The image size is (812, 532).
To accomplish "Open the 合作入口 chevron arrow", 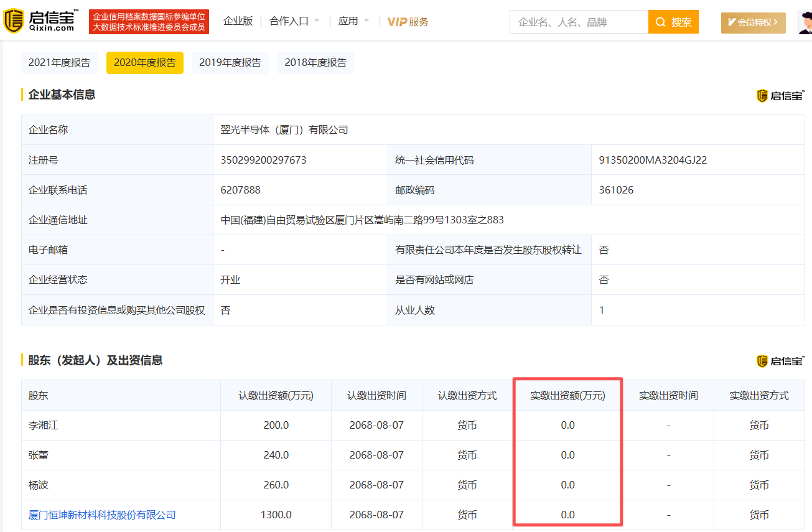I will point(317,20).
